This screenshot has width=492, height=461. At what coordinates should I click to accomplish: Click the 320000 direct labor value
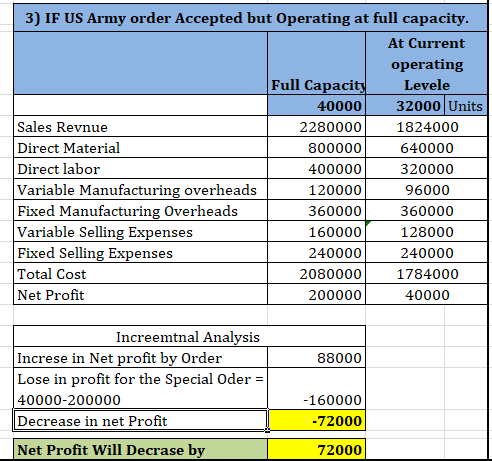426,169
